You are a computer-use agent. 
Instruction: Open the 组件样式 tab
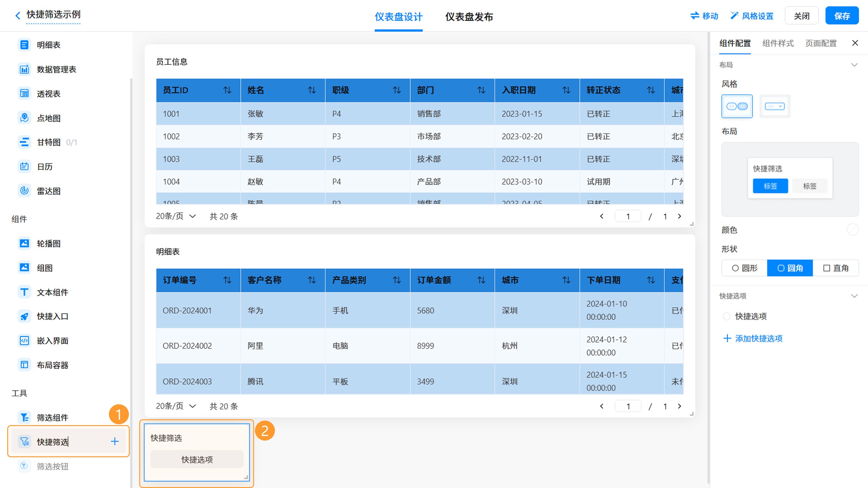778,43
